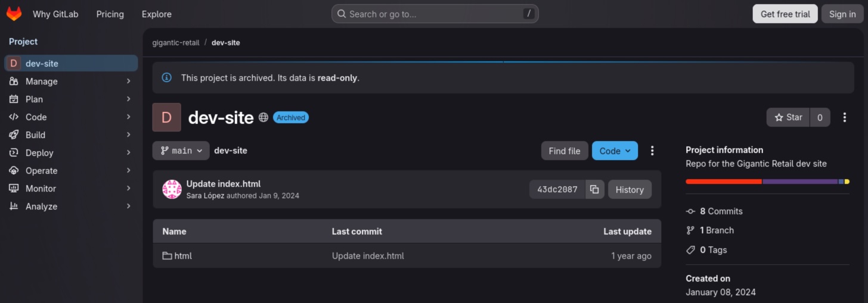Open the Plan calendar icon in sidebar
Viewport: 868px width, 303px height.
pyautogui.click(x=14, y=99)
